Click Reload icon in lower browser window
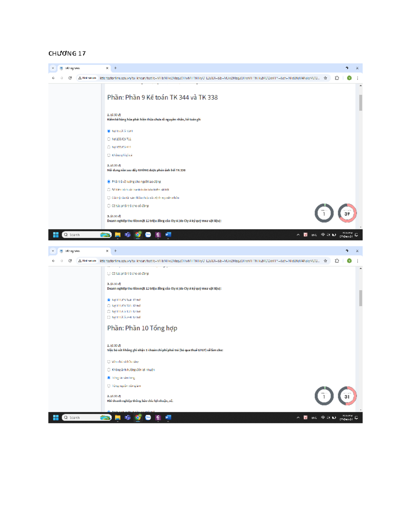 [70, 261]
